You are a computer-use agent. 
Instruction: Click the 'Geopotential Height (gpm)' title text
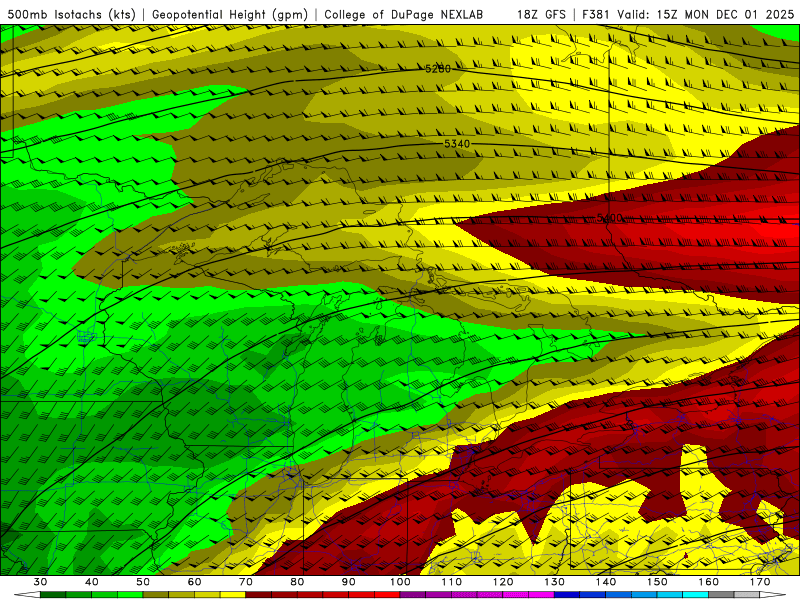230,14
